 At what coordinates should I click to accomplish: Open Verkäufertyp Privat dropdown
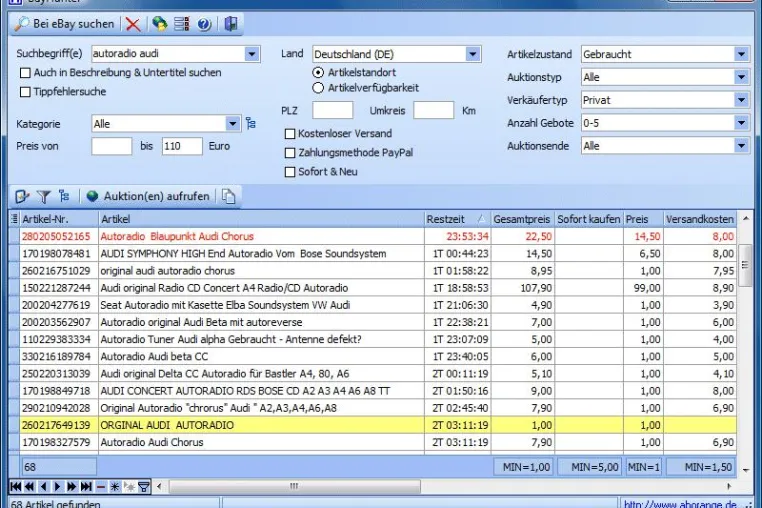pos(741,100)
